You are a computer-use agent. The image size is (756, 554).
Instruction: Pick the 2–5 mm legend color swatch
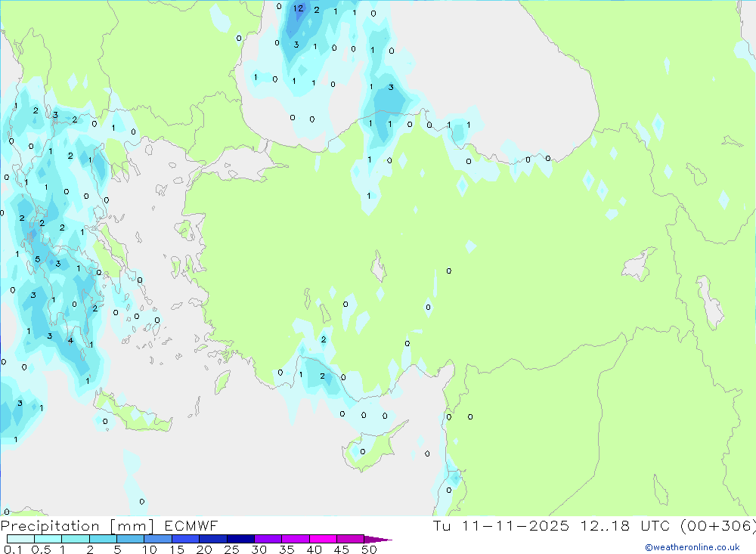103,539
